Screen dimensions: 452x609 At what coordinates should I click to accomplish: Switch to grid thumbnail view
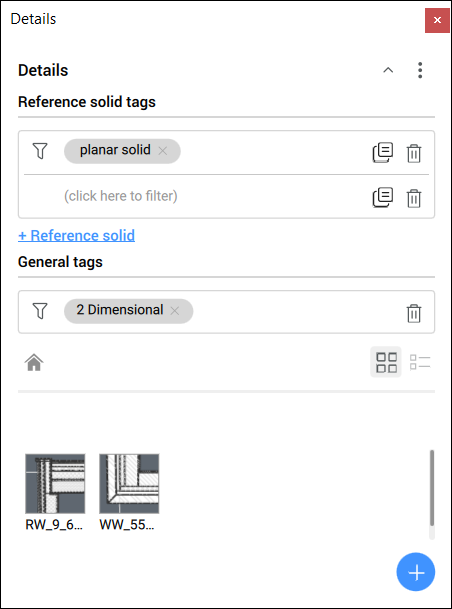(386, 362)
